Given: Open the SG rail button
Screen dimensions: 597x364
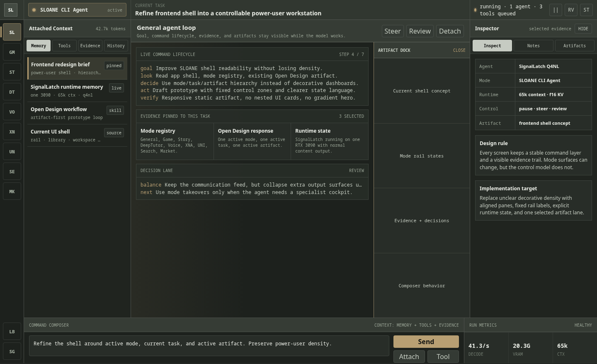Looking at the screenshot, I should (x=12, y=352).
